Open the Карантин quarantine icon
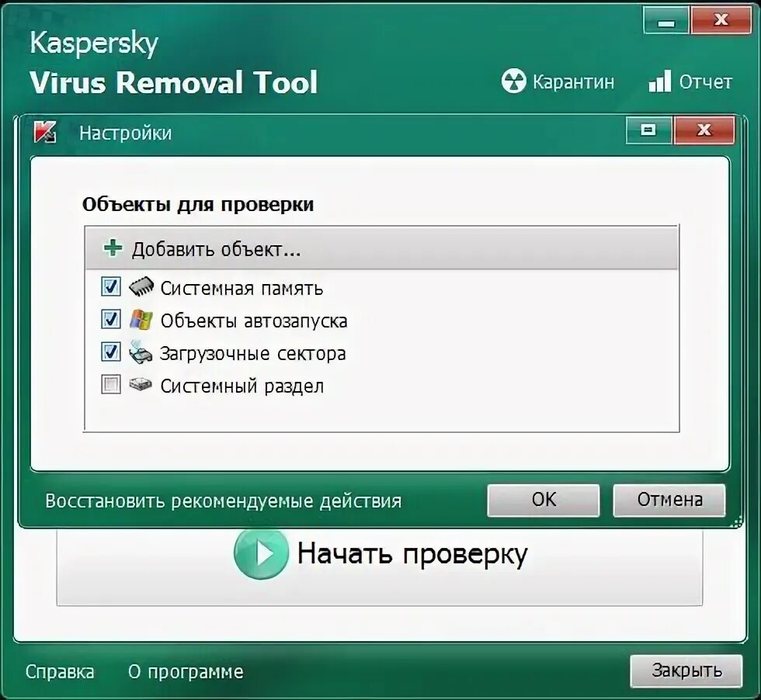 513,81
